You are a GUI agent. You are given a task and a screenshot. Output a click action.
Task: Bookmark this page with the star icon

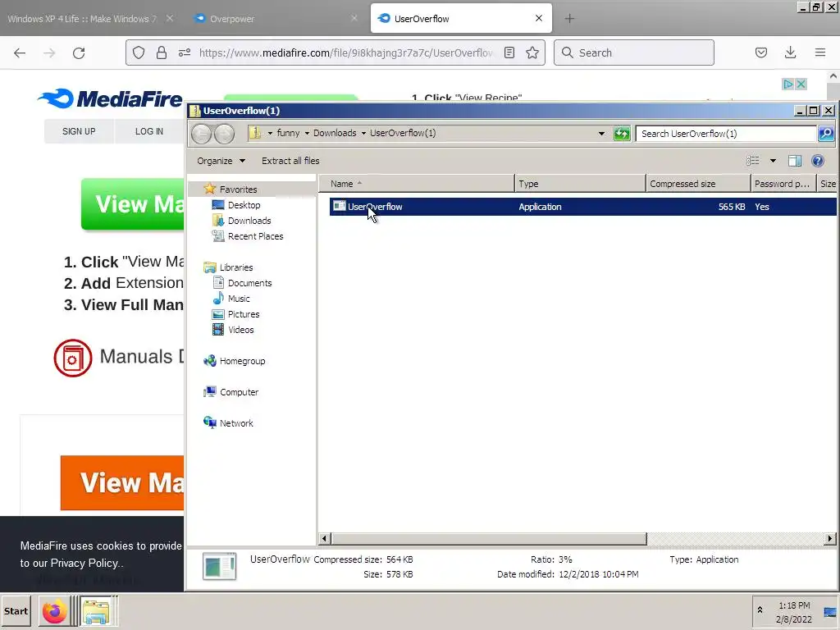[x=532, y=52]
